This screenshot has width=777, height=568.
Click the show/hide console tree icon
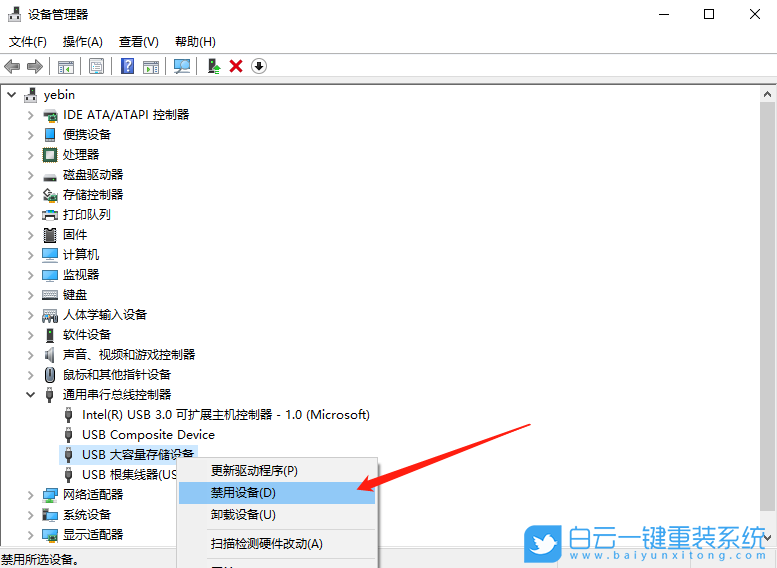pos(65,66)
